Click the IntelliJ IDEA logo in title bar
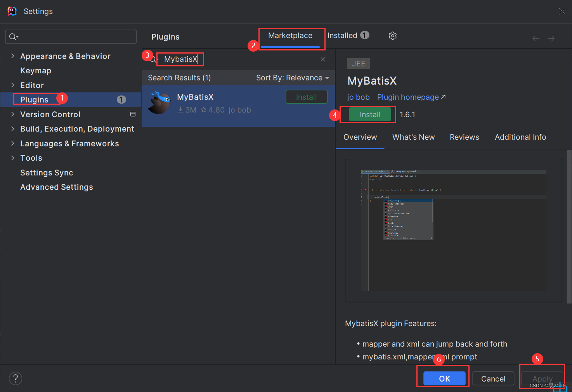Viewport: 572px width, 392px height. click(x=12, y=11)
